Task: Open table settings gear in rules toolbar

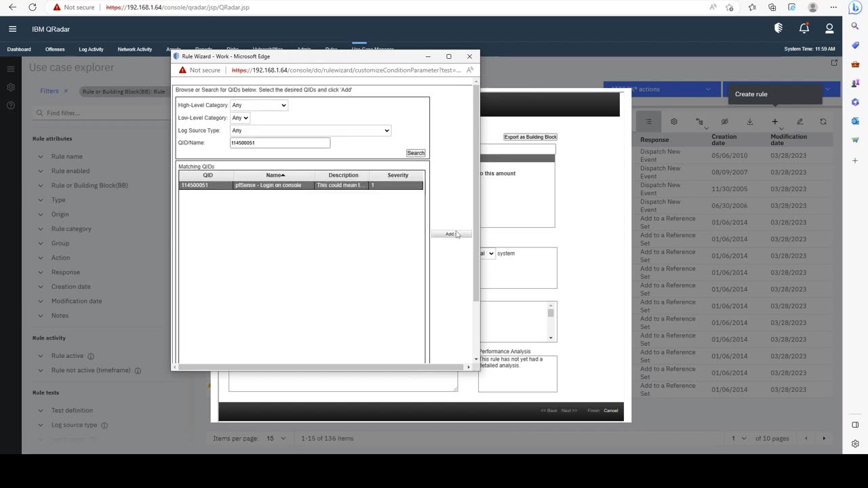Action: [x=674, y=122]
